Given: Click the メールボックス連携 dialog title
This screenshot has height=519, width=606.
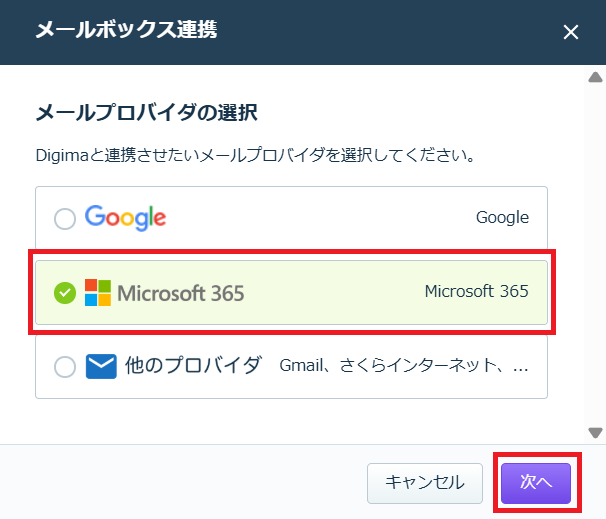Looking at the screenshot, I should coord(126,30).
